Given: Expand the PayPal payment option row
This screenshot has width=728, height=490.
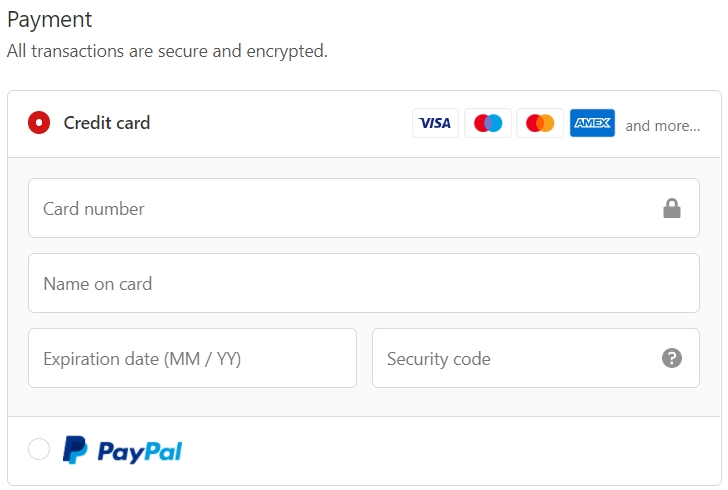Looking at the screenshot, I should (x=364, y=451).
